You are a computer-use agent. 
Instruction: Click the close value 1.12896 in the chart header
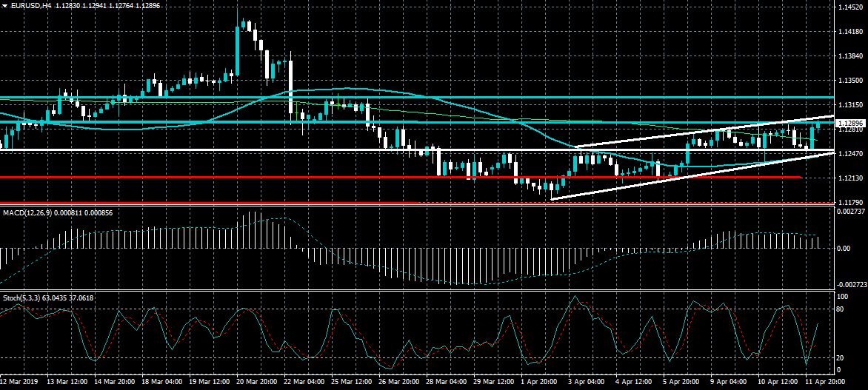148,5
